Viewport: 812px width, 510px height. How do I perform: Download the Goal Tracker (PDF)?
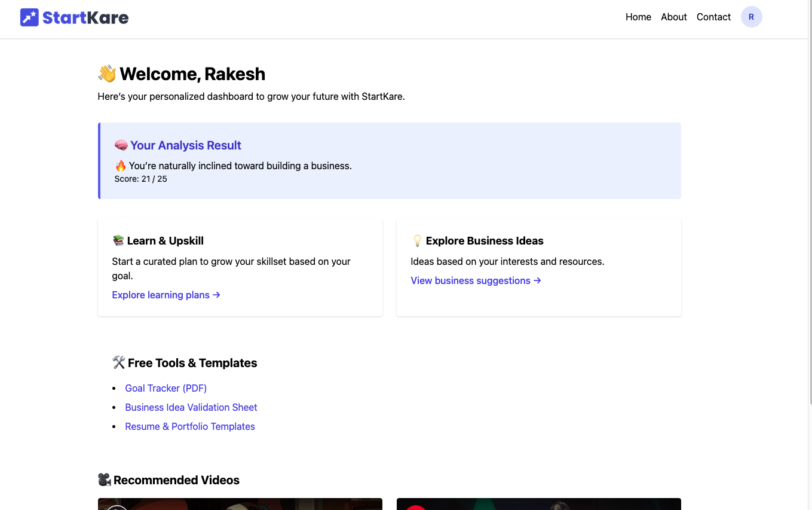pos(166,388)
